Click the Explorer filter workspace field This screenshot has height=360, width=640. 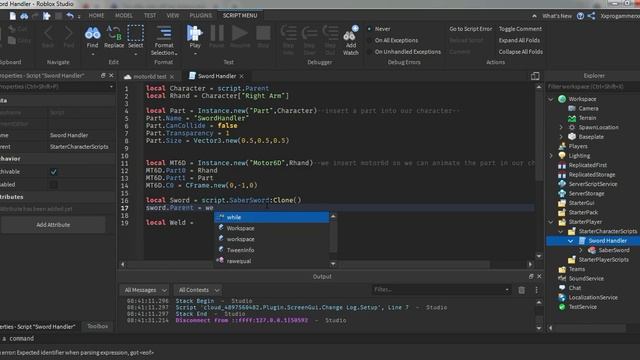pyautogui.click(x=592, y=87)
